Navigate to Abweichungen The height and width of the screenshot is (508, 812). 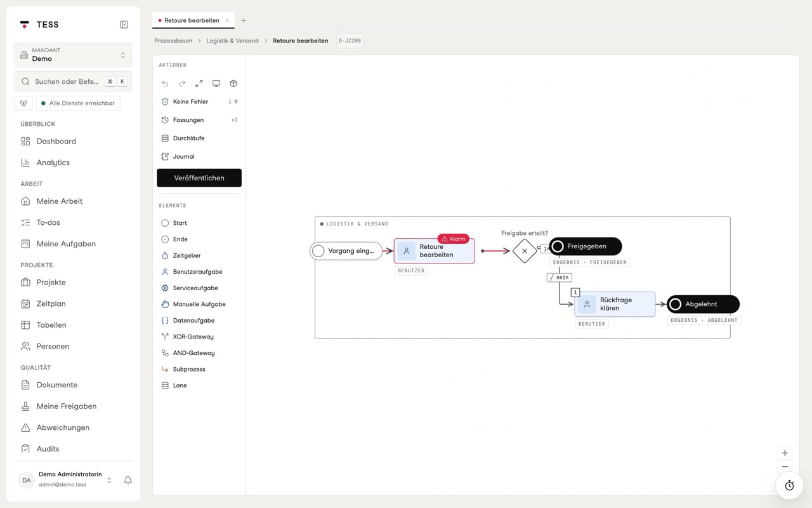tap(73, 427)
